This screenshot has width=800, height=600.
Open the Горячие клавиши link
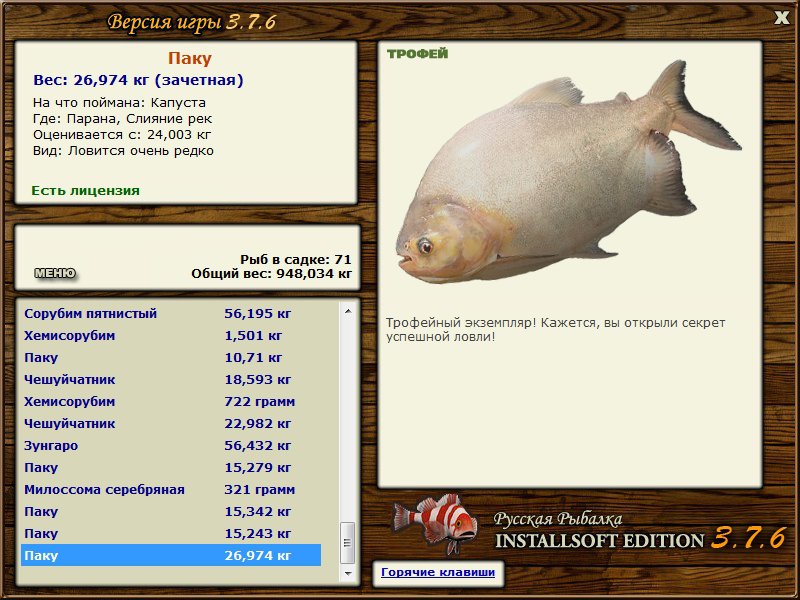point(437,573)
